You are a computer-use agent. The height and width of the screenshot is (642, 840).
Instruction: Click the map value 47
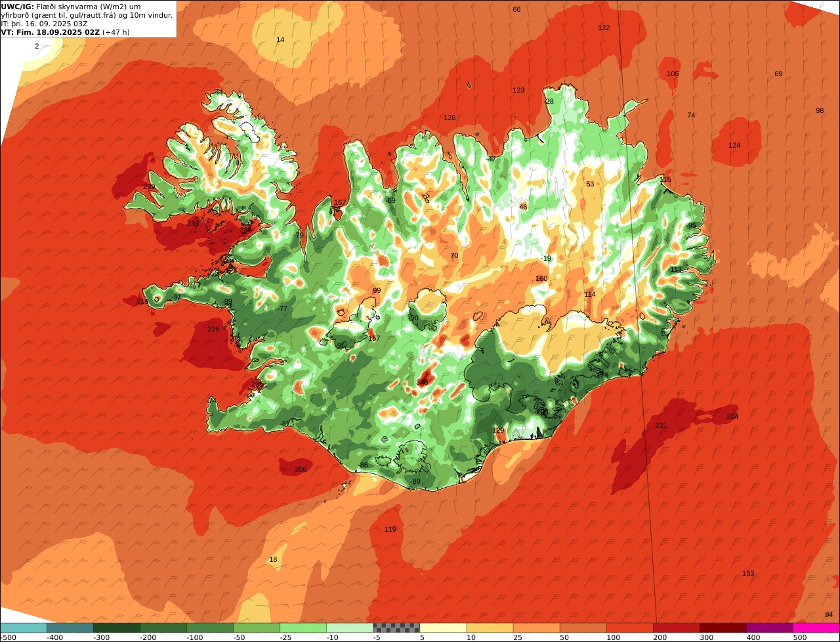[492, 159]
